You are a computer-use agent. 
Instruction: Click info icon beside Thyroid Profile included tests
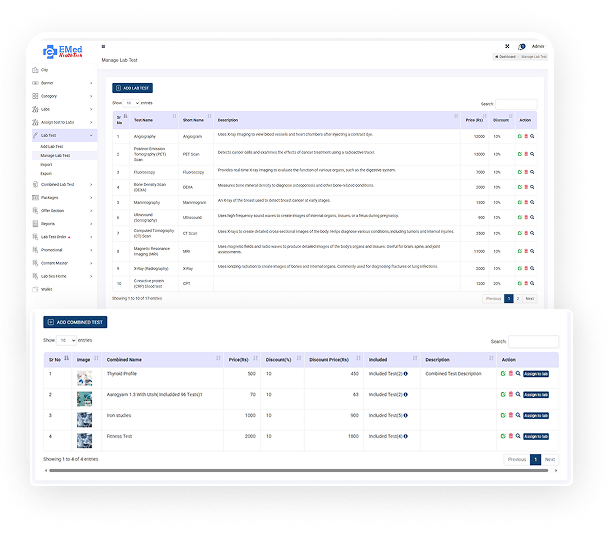pos(405,374)
